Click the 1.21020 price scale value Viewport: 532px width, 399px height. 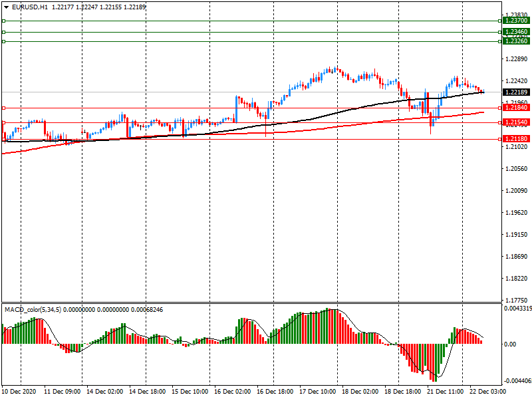coord(517,147)
